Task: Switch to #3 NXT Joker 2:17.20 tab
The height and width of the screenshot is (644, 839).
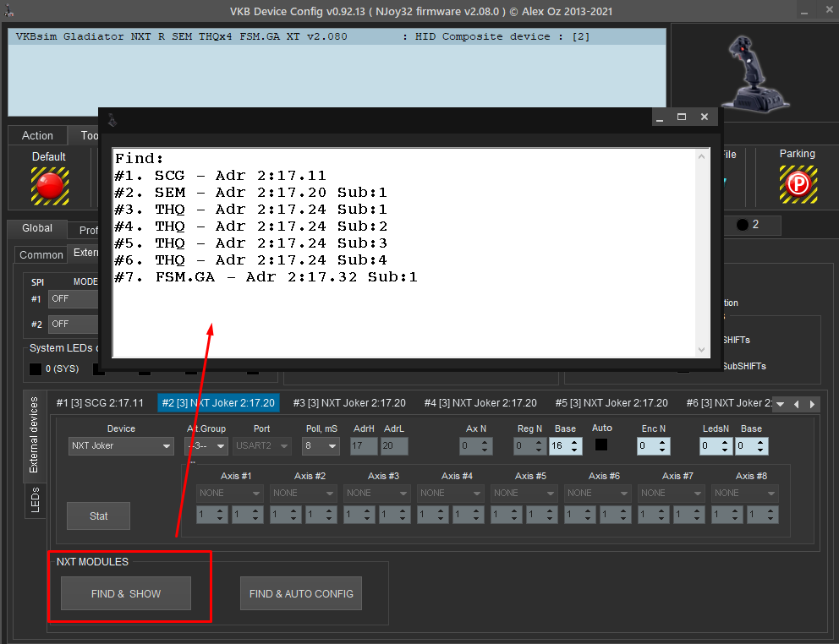Action: (x=349, y=403)
